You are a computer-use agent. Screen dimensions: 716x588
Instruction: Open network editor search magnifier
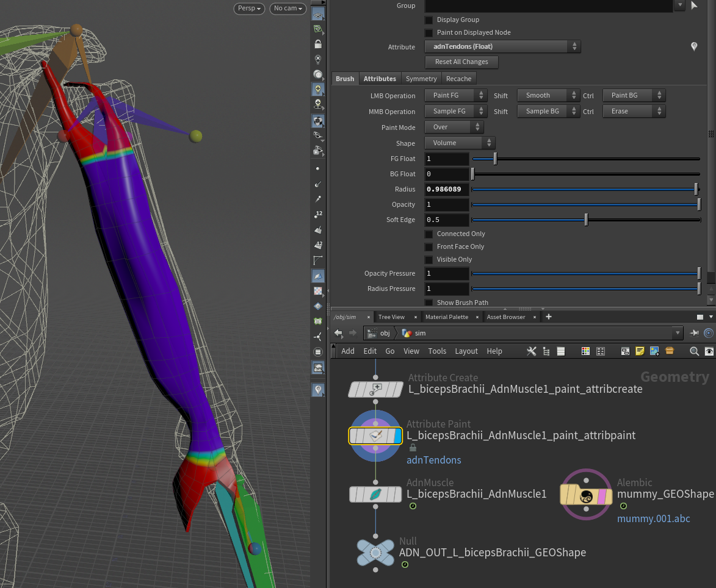point(694,351)
